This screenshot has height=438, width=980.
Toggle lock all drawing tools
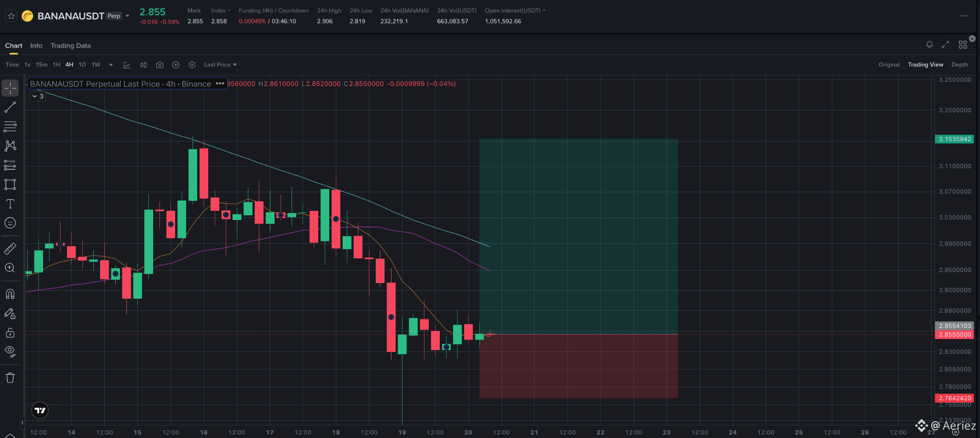10,332
